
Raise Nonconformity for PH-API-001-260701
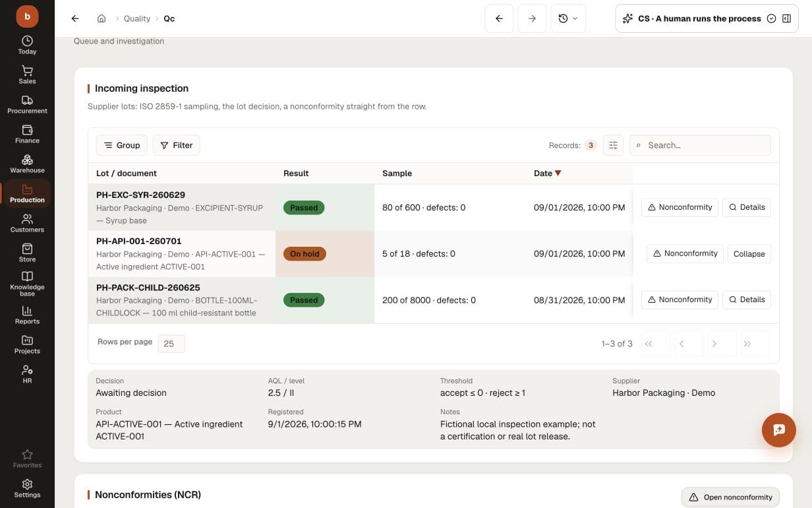(685, 253)
